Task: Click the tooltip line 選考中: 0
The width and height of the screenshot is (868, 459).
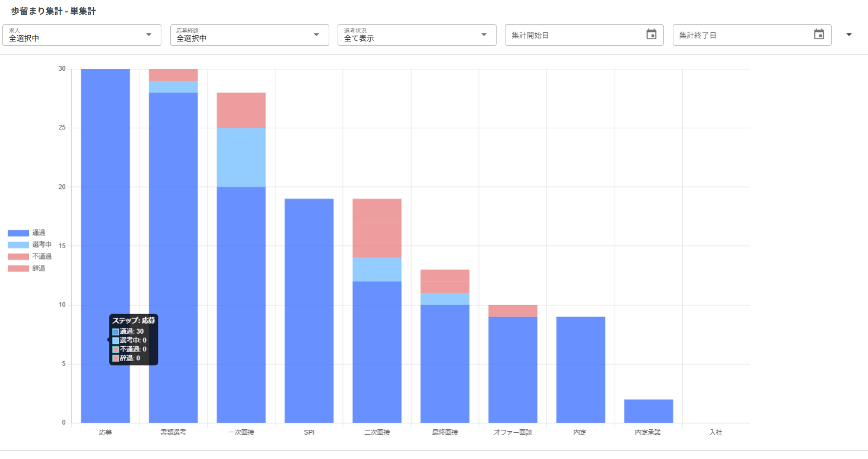Action: pos(129,340)
